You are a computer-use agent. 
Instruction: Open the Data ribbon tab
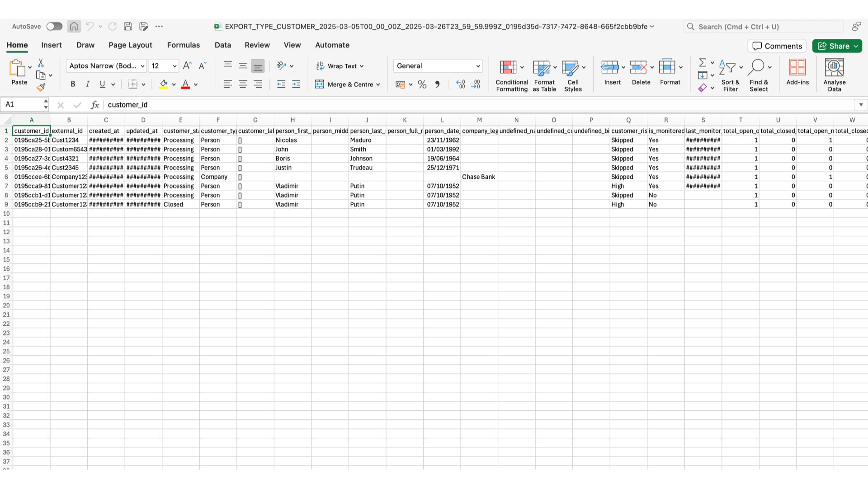(x=222, y=45)
